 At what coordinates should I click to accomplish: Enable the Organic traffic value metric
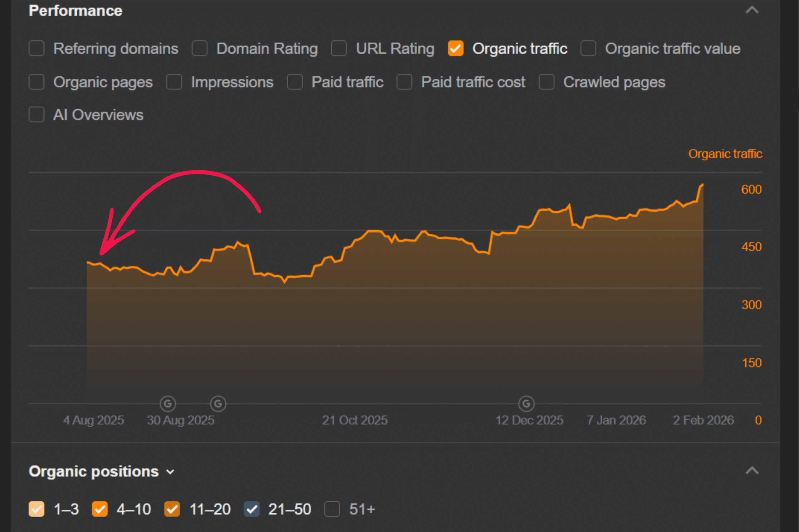[588, 48]
